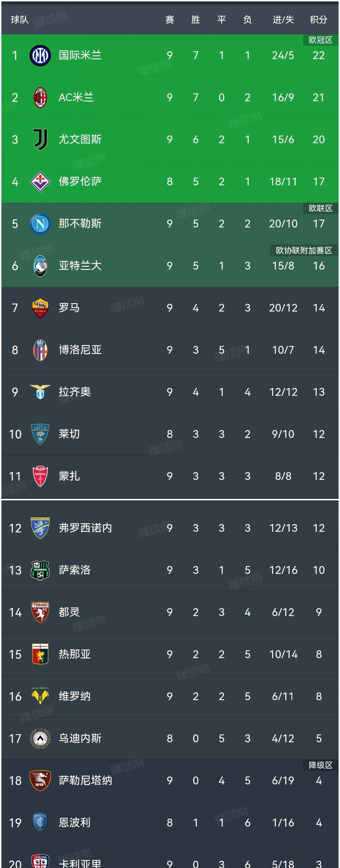Click the 欧协联附加赛区 zone tag
340x868 pixels.
click(x=304, y=250)
